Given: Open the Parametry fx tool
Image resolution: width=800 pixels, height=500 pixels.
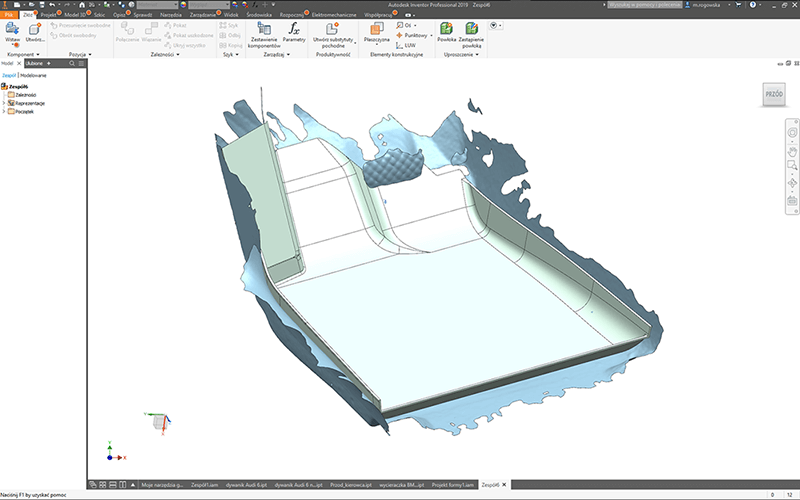Looking at the screenshot, I should 293,30.
